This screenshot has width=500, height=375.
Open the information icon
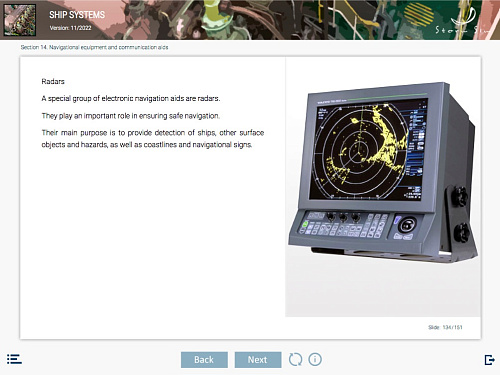[x=315, y=360]
